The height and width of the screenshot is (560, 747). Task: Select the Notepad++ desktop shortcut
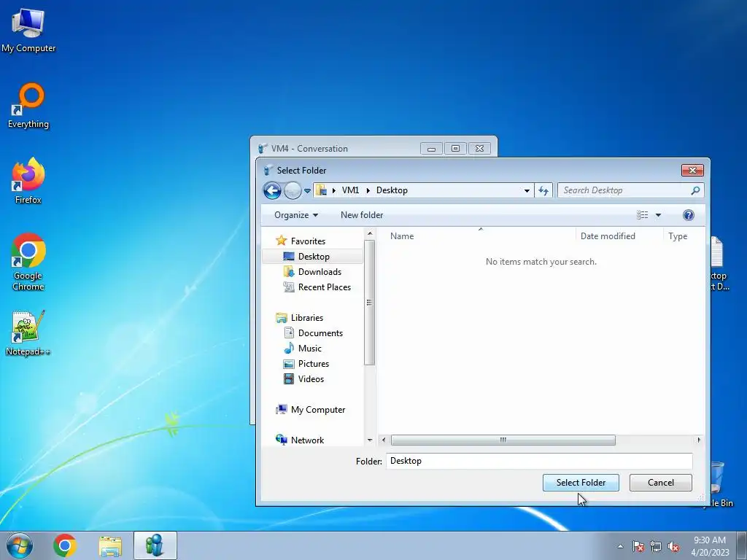click(28, 333)
